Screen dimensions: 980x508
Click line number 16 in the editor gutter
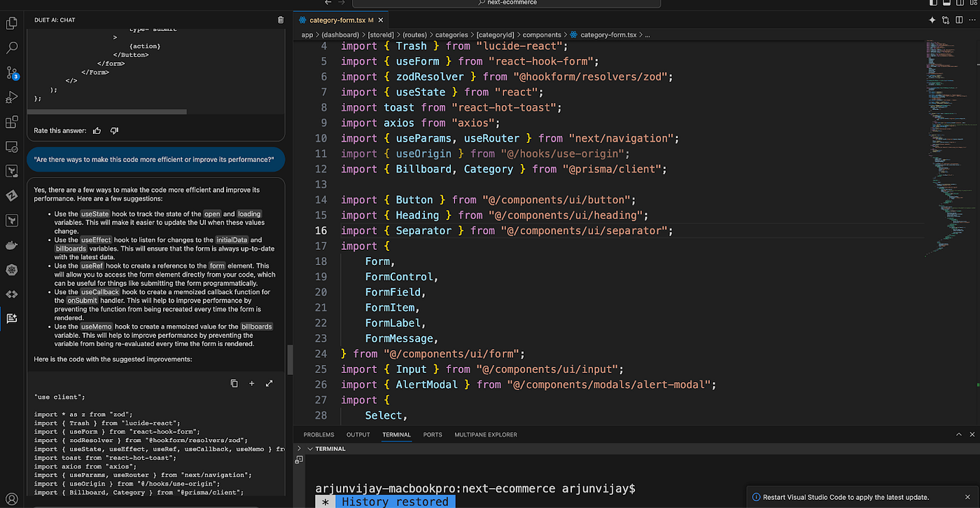321,231
